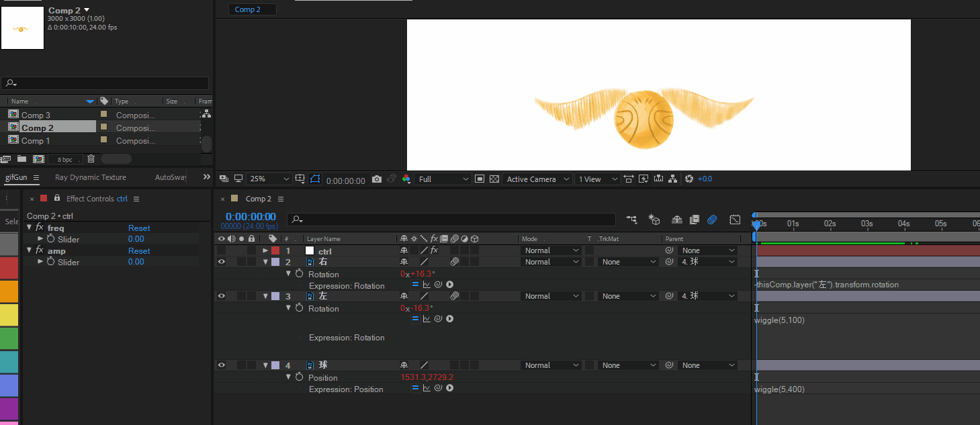Toggle the lock on the Effect Controls panel
This screenshot has height=425, width=980.
[57, 198]
